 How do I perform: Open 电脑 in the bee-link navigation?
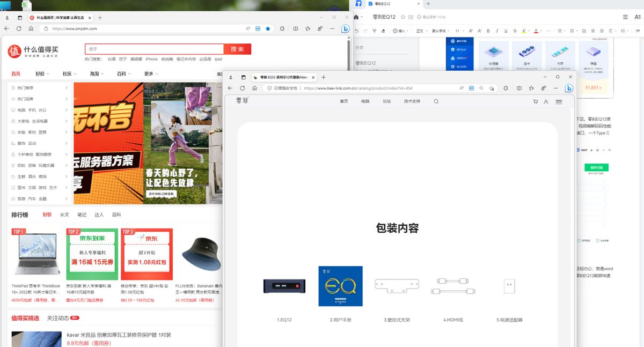(x=365, y=101)
